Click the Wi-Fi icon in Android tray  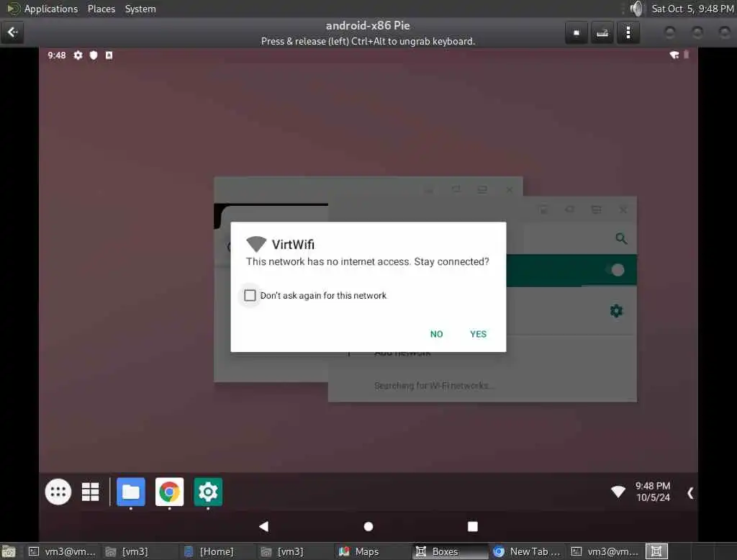[x=618, y=492]
